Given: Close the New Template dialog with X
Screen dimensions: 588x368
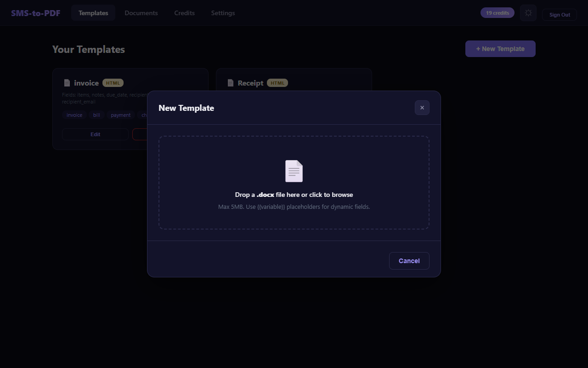Looking at the screenshot, I should point(422,107).
